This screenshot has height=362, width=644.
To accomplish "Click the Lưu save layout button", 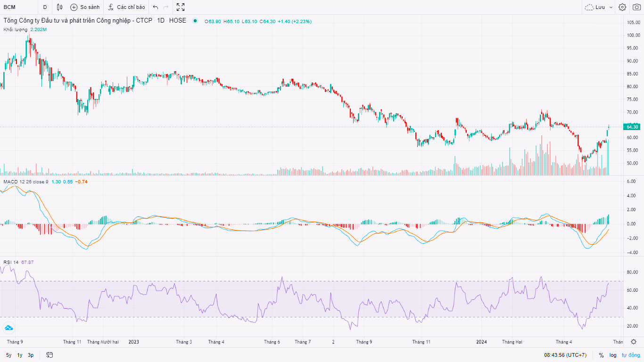I will click(x=600, y=7).
